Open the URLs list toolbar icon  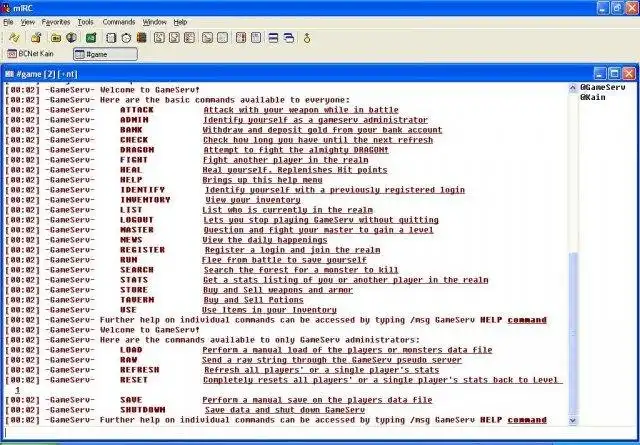pos(256,38)
